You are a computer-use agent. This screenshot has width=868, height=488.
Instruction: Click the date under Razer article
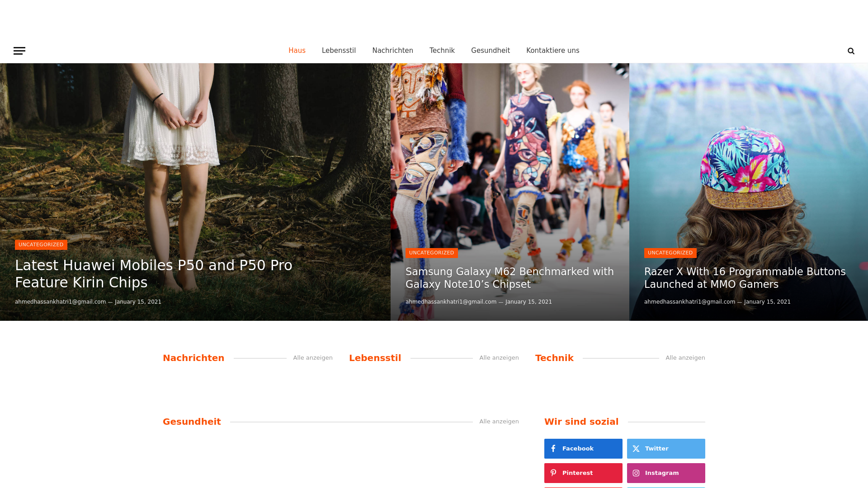click(x=767, y=302)
